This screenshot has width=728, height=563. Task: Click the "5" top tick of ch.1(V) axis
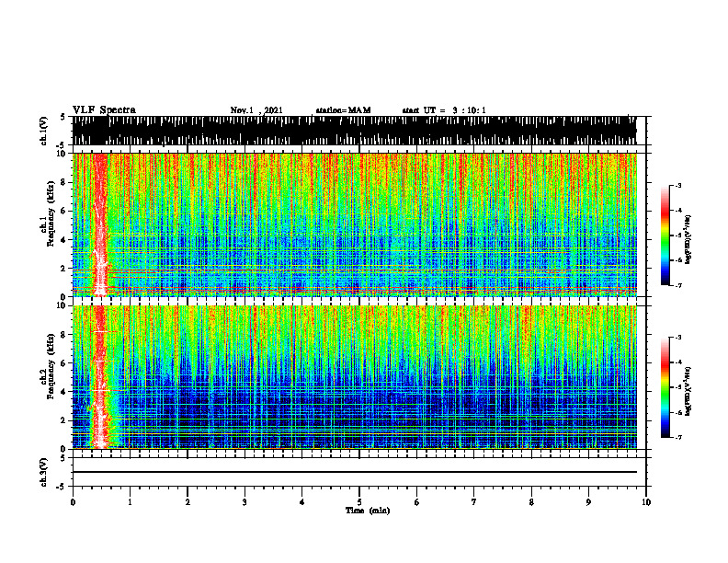[63, 117]
